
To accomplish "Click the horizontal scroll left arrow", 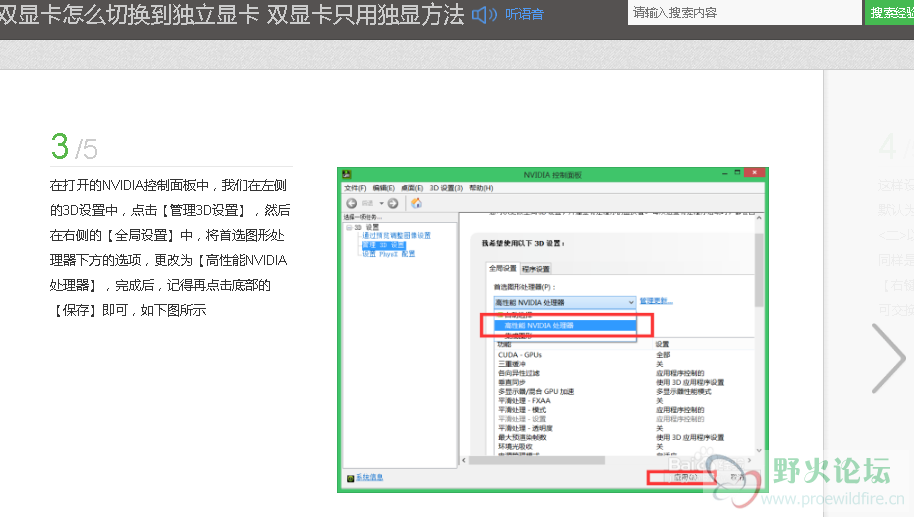I will coord(464,460).
